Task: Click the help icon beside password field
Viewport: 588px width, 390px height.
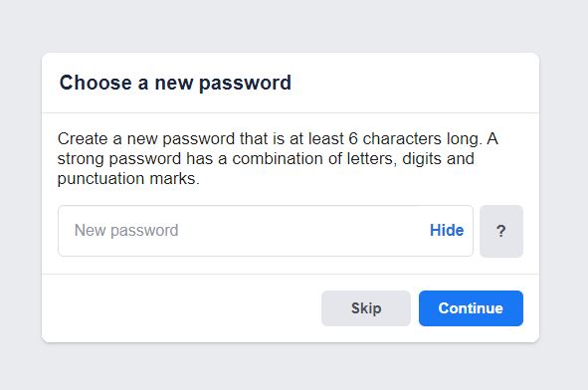Action: click(501, 231)
